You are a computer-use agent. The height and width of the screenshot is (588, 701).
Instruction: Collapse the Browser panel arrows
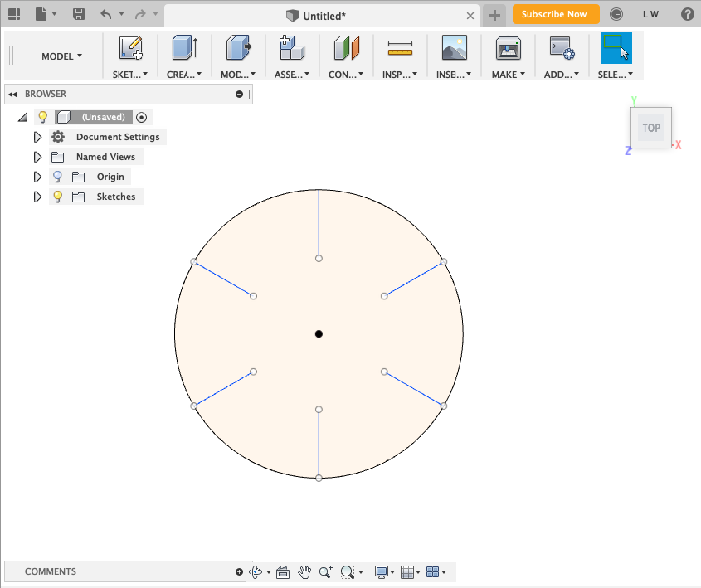point(12,95)
